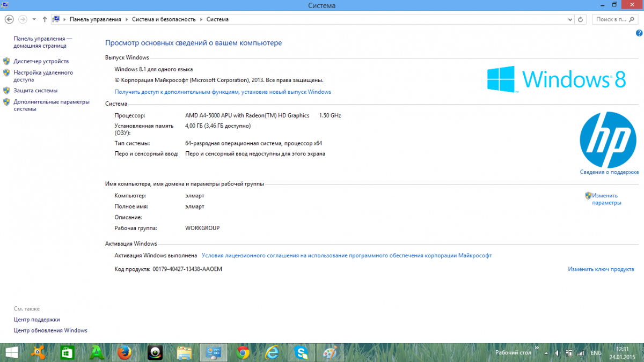The image size is (644, 362).
Task: Click shield icon beside Настройка удаленного доступа
Action: coord(6,72)
